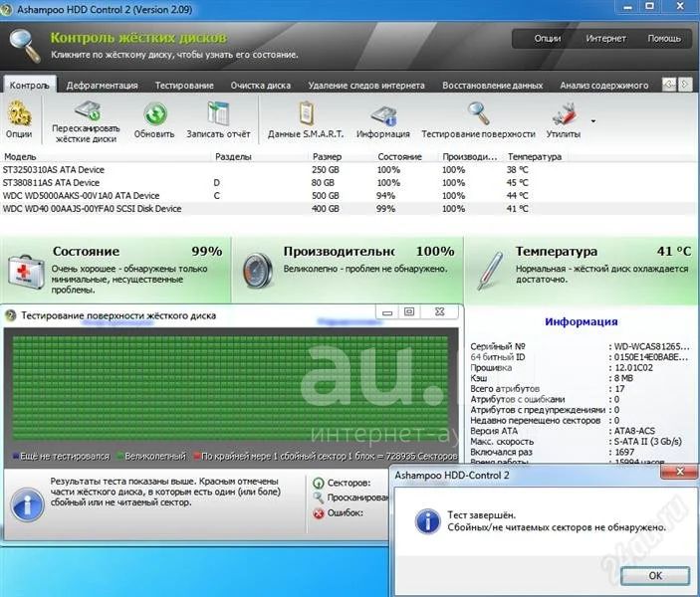Click the info icon in the message dialog
The width and height of the screenshot is (700, 597).
pos(427,521)
